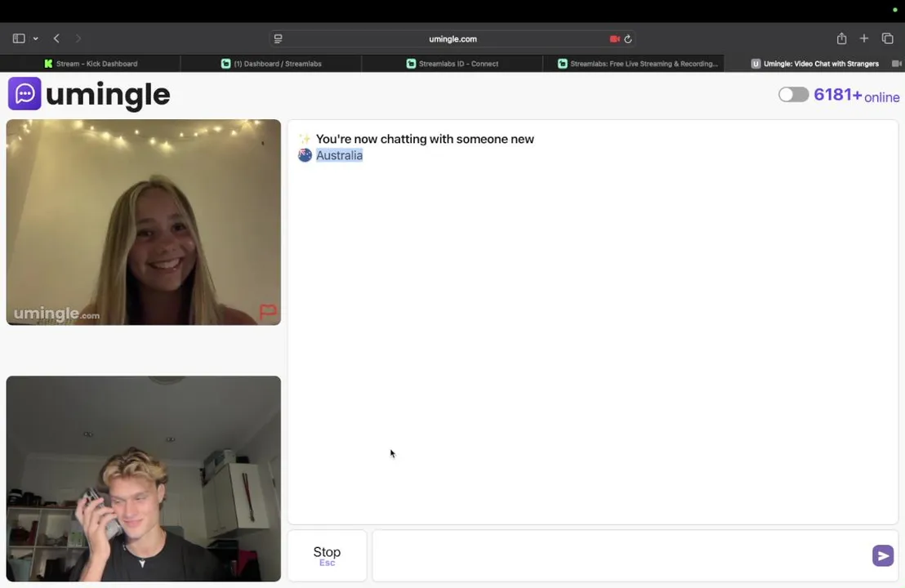Screen dimensions: 905x588
Task: Click the purple umingle logo icon
Action: click(25, 93)
